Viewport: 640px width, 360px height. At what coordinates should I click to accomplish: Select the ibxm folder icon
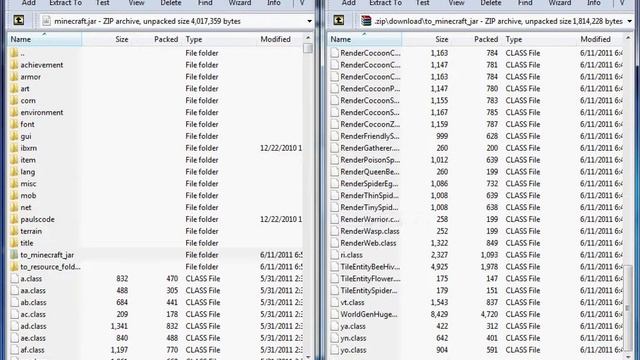tap(14, 148)
